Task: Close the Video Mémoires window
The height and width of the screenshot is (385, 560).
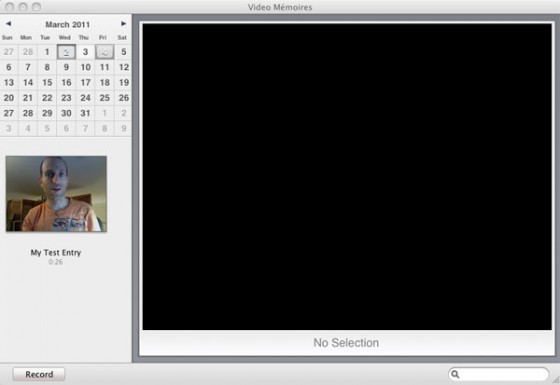Action: 10,7
